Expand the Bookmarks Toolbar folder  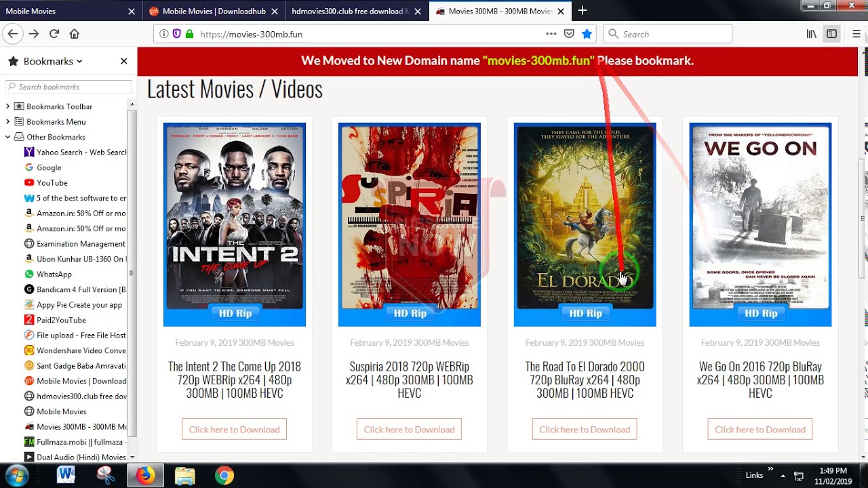pos(7,106)
